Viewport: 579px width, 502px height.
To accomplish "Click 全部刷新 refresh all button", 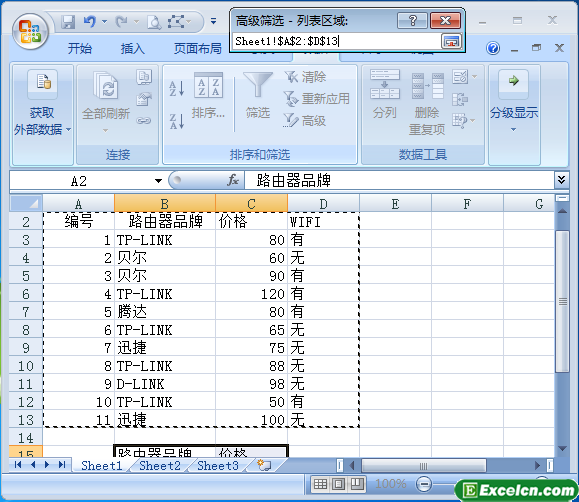I will (106, 102).
